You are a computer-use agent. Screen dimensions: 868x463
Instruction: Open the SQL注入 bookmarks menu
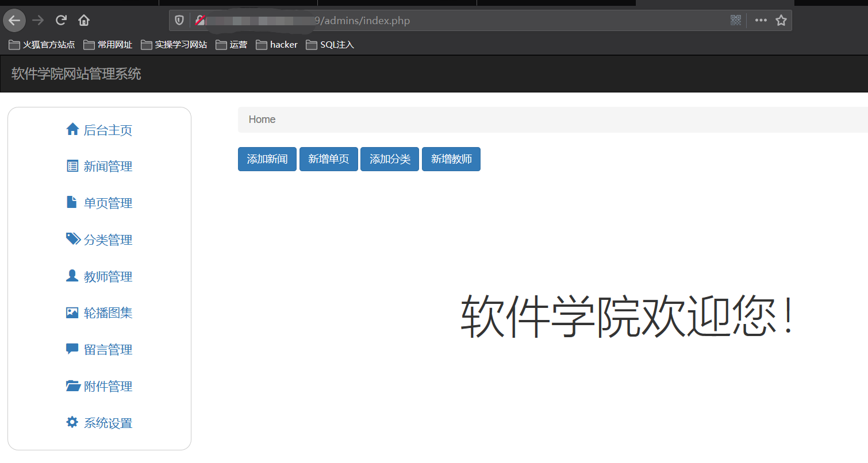click(330, 44)
